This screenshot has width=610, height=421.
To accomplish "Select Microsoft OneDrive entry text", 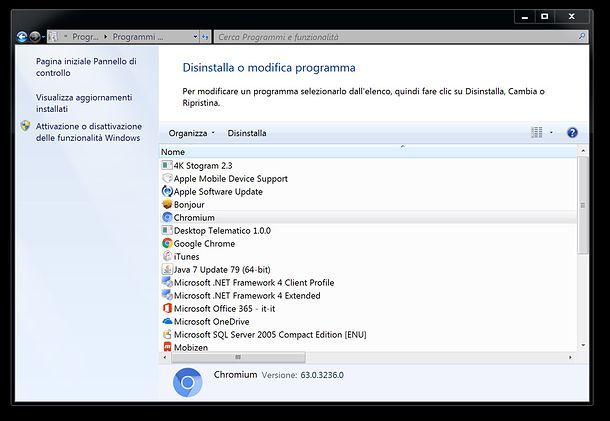I will 212,322.
